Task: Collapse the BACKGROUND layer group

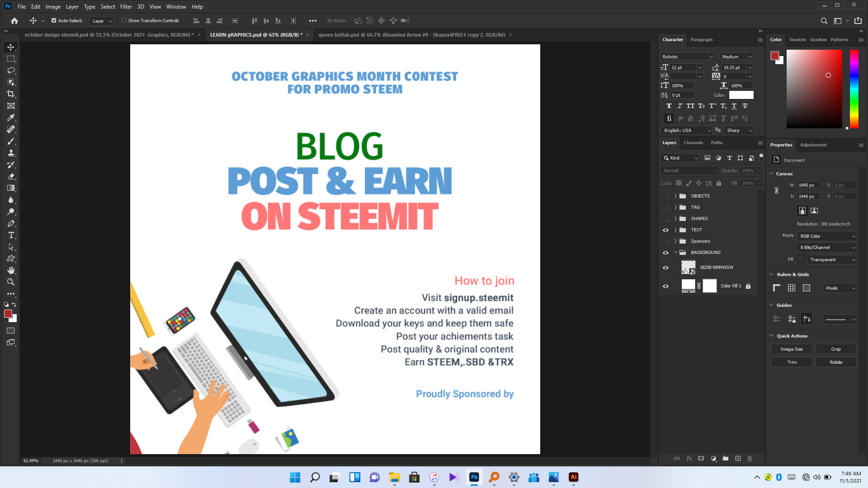Action: coord(675,253)
